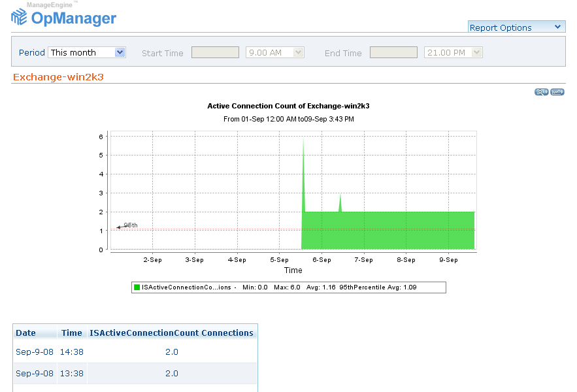Screen dimensions: 577x392
Task: Click the zoom/magnify report icon button
Action: click(x=541, y=91)
